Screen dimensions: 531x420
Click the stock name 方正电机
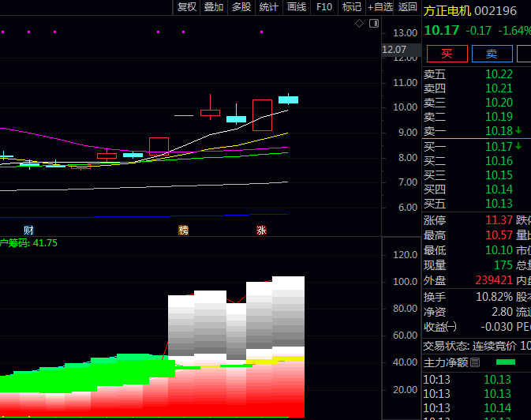tap(447, 11)
